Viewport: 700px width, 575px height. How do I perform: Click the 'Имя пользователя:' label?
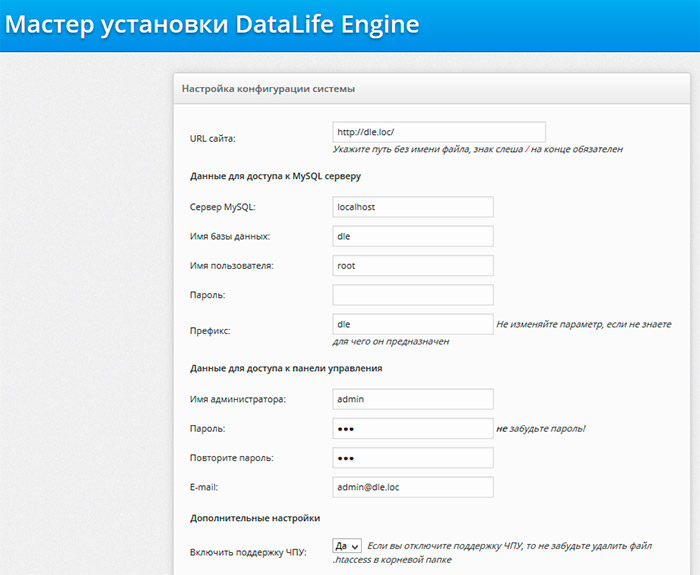(232, 266)
